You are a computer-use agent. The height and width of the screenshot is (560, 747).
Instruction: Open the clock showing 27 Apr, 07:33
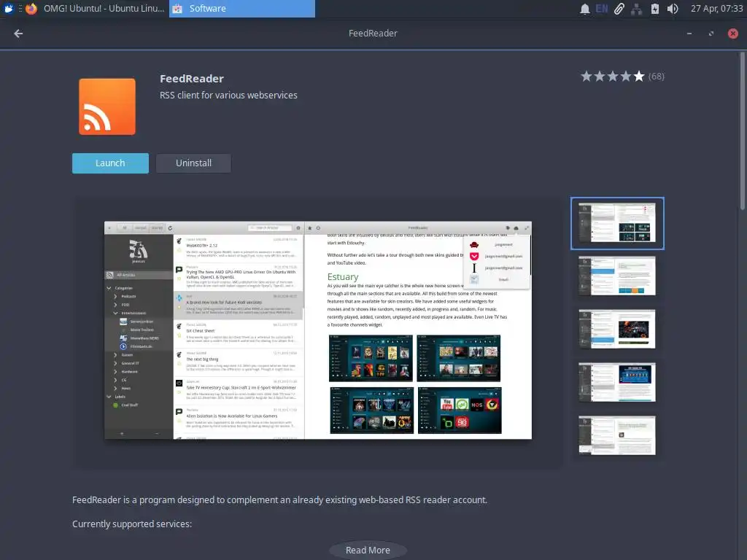(716, 9)
